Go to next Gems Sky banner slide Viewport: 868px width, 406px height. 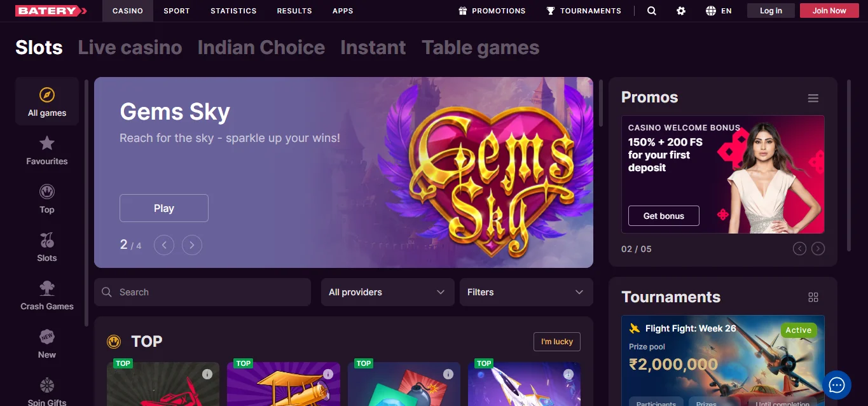[192, 245]
